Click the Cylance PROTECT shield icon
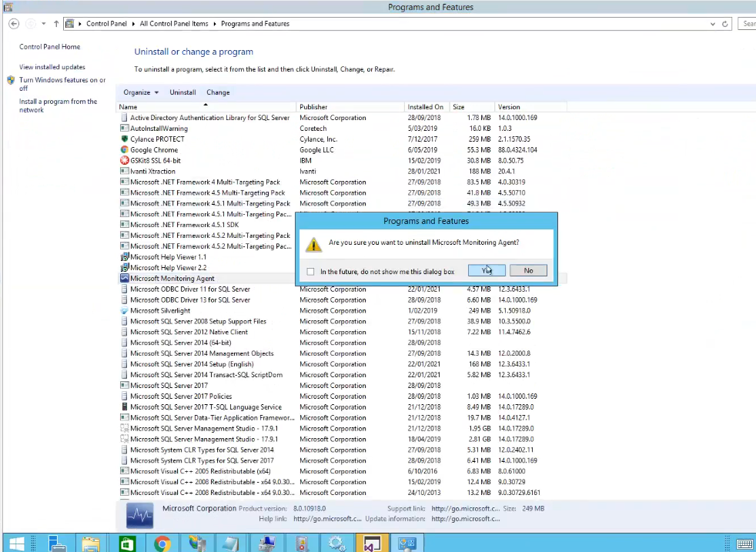The width and height of the screenshot is (756, 552). [124, 139]
